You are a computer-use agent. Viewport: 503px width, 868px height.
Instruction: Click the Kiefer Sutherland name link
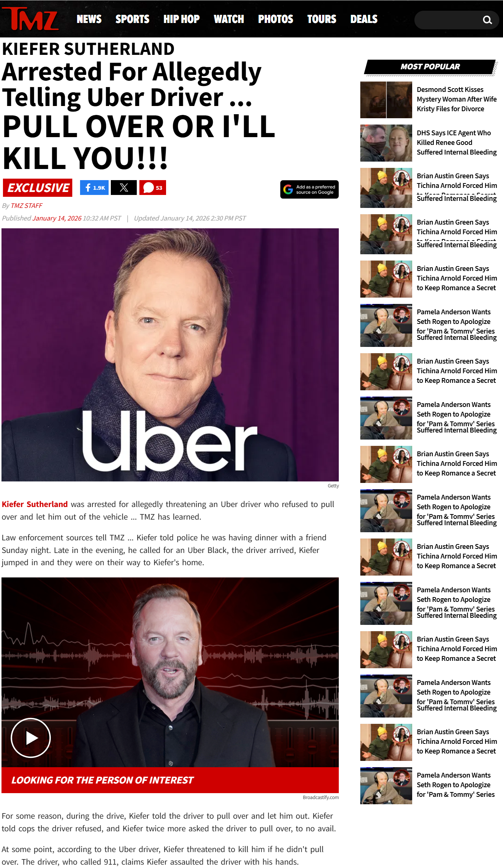pos(35,504)
